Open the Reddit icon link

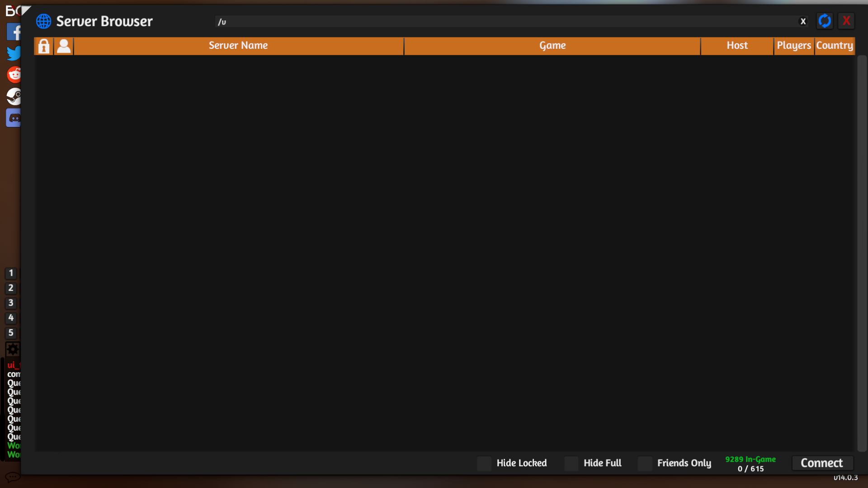pyautogui.click(x=14, y=75)
